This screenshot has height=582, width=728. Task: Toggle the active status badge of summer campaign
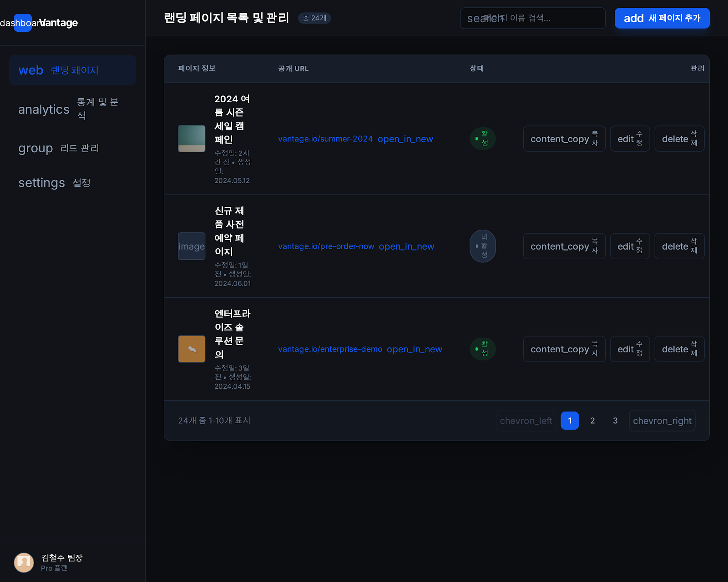coord(482,139)
